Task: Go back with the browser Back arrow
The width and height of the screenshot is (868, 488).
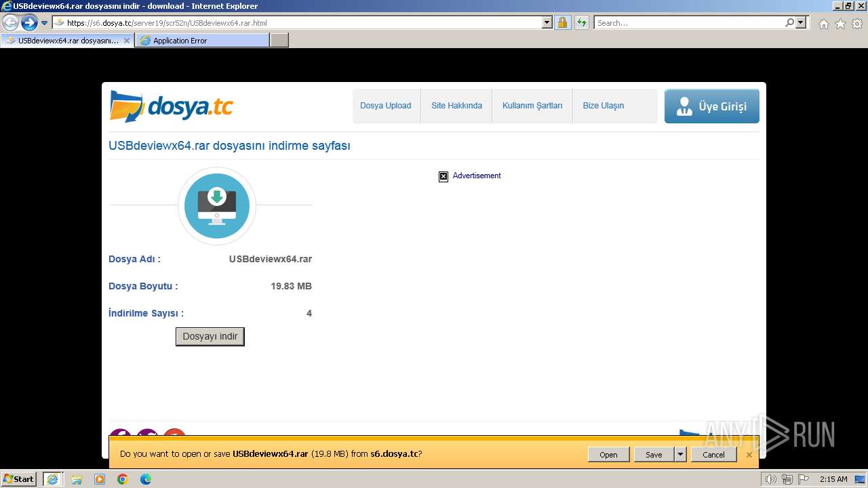Action: click(11, 22)
